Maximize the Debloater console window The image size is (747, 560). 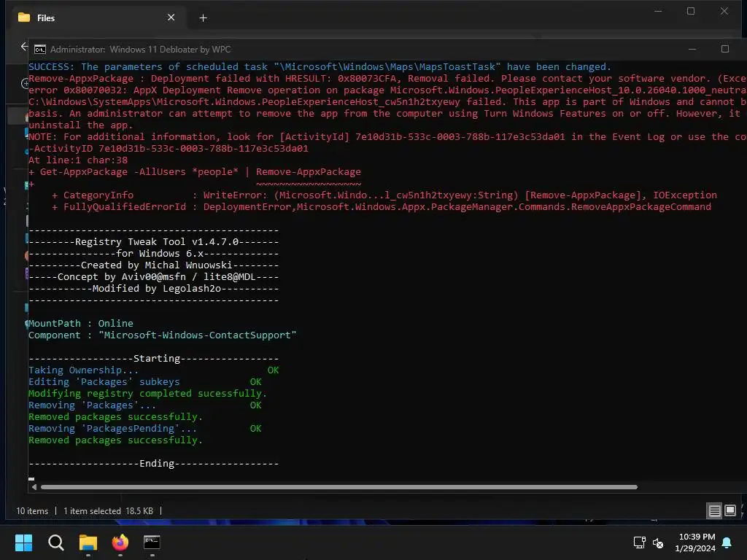724,49
